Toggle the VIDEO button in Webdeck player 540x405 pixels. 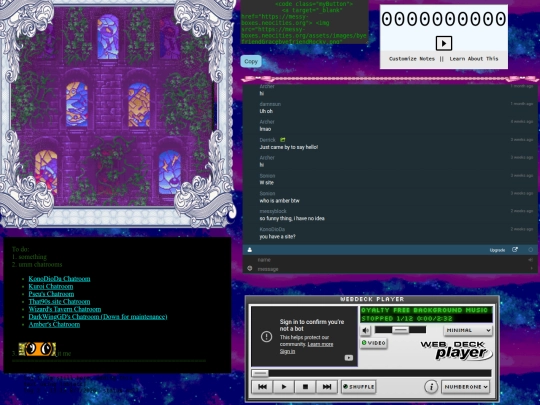pos(374,343)
